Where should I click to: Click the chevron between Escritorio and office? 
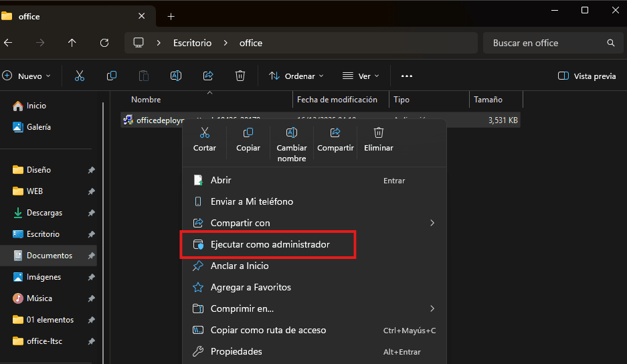[226, 43]
